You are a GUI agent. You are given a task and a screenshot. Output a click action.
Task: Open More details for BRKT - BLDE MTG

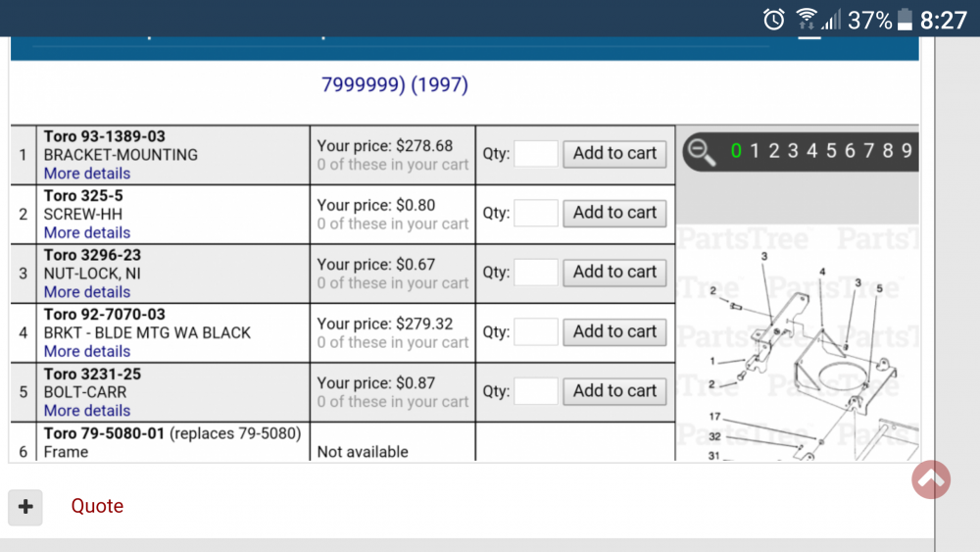point(86,351)
